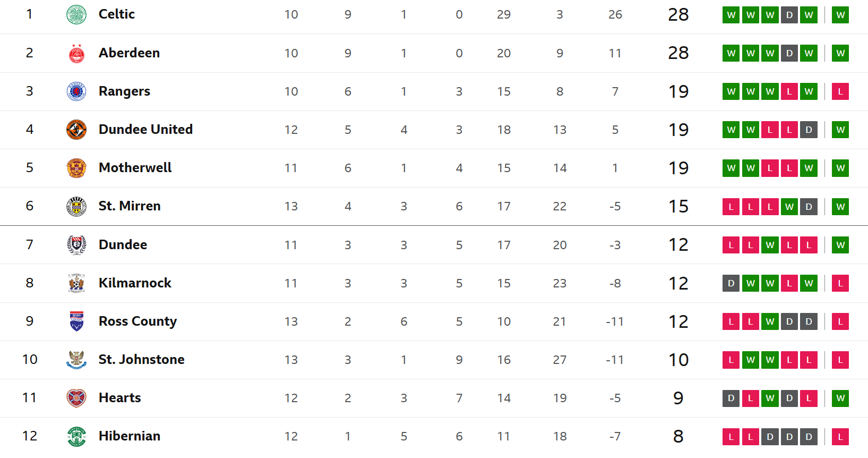Viewport: 868px width, 458px height.
Task: Select the Dundee team name
Action: click(x=123, y=245)
